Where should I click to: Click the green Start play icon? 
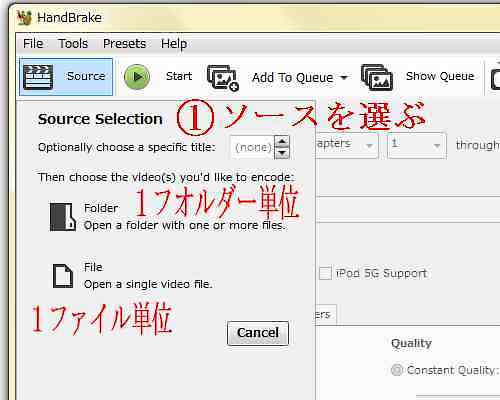tap(137, 77)
